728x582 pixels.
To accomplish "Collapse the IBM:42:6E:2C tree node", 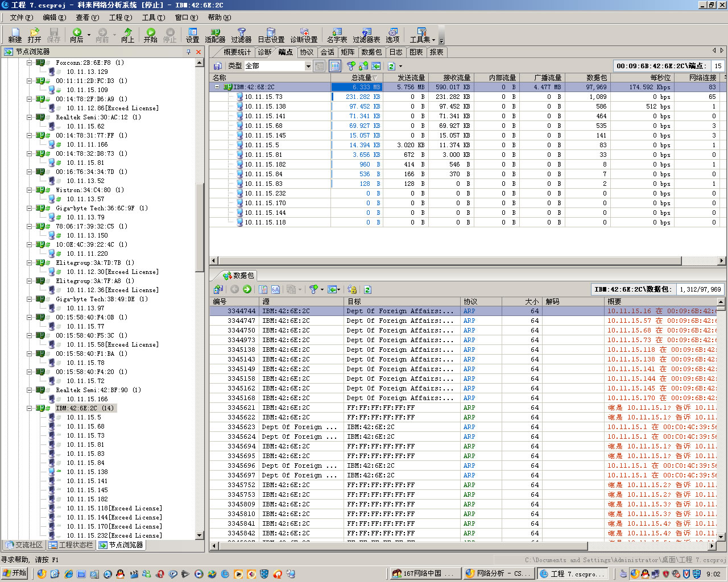I will coord(30,408).
